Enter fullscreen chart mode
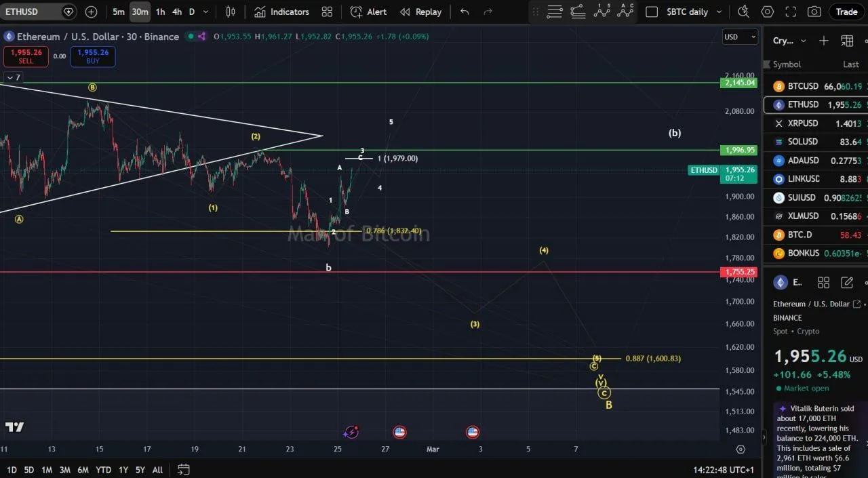This screenshot has width=868, height=478. 791,12
